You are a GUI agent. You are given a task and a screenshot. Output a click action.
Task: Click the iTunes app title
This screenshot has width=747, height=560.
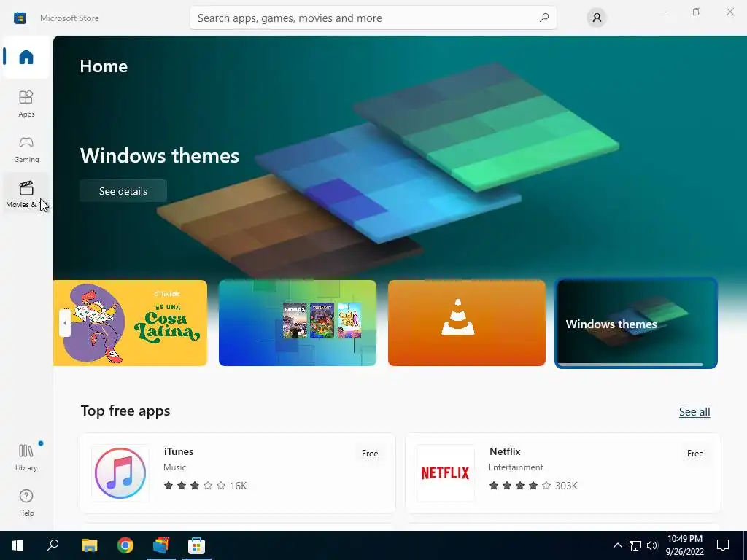tap(179, 451)
